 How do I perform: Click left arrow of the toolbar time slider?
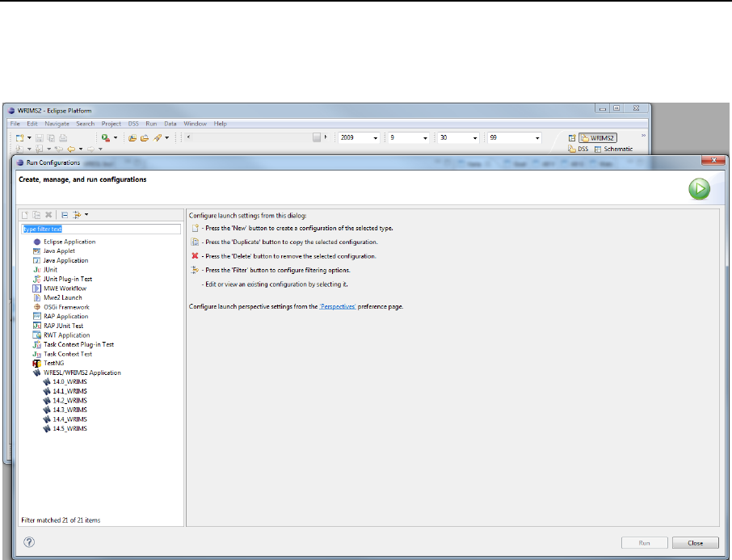click(188, 137)
